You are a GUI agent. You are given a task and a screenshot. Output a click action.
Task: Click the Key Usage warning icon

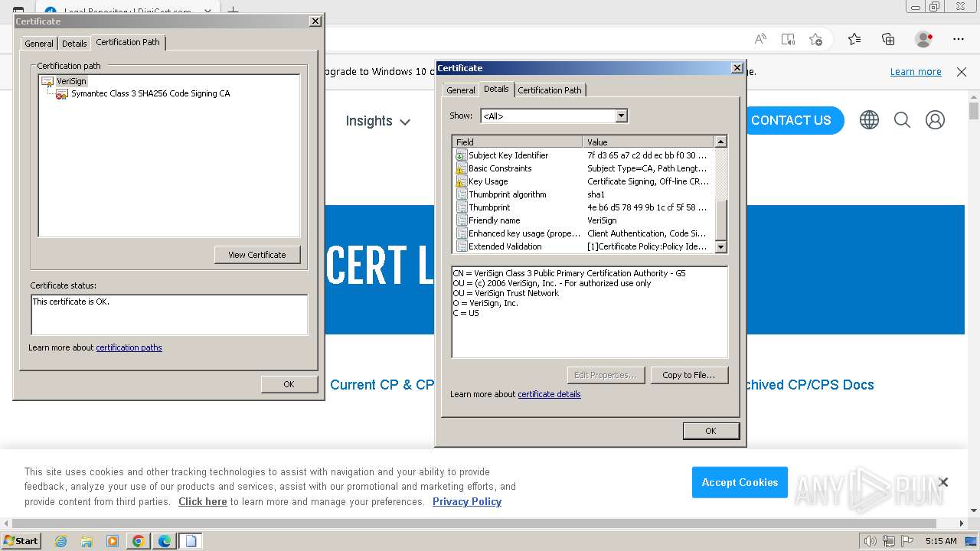point(461,181)
